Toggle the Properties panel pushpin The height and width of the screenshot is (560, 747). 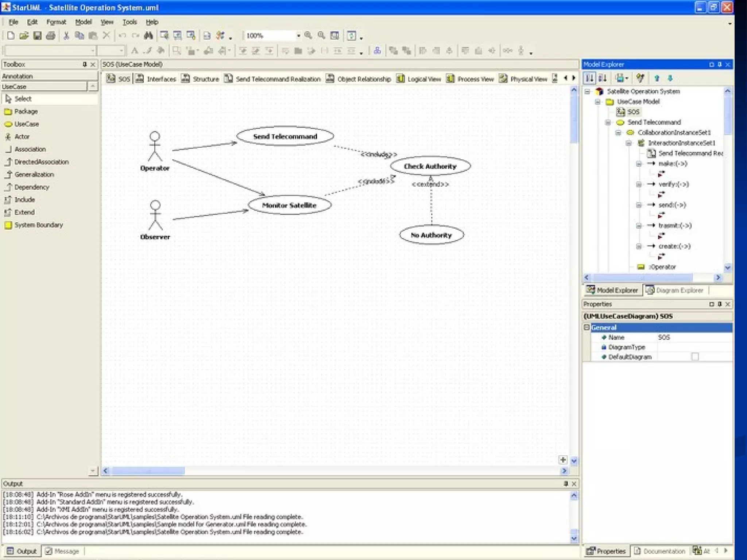(x=720, y=304)
